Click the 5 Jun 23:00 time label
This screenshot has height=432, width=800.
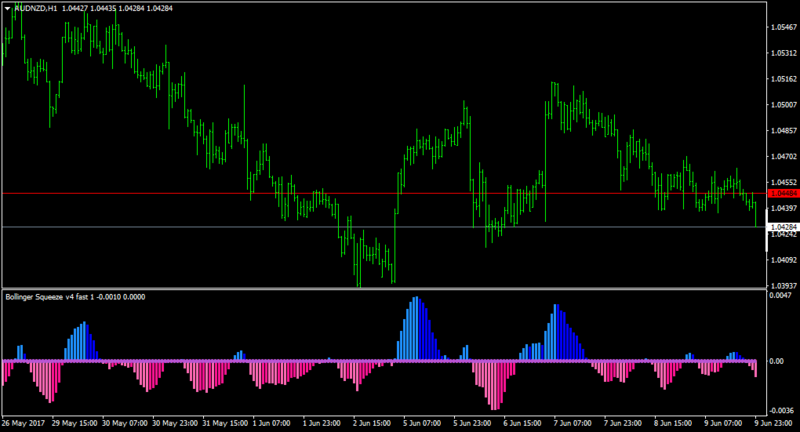472,423
